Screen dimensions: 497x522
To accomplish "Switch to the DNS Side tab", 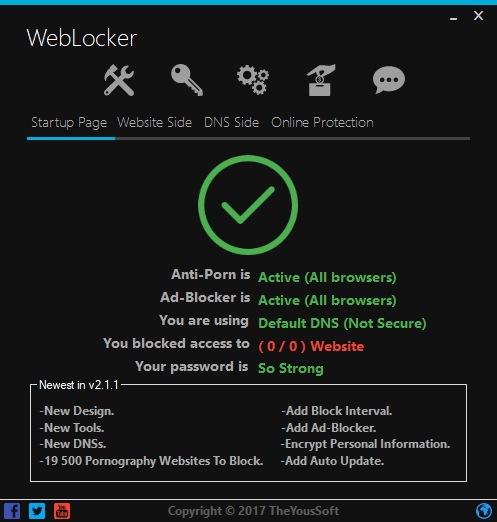I will click(231, 123).
